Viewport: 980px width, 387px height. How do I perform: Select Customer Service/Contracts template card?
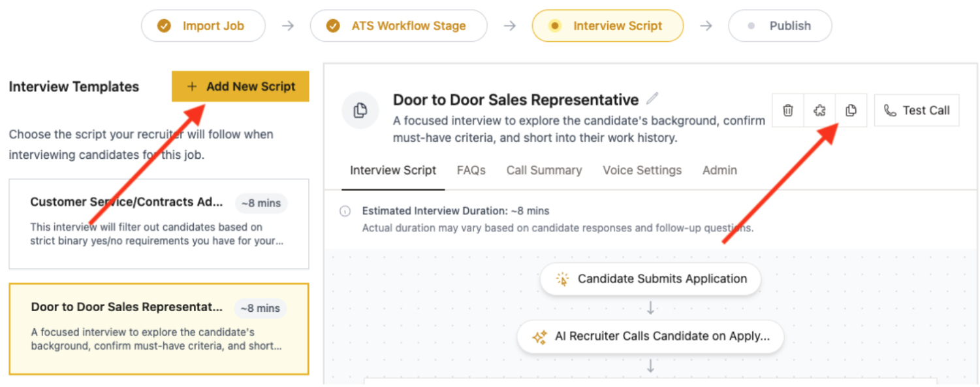(x=159, y=224)
